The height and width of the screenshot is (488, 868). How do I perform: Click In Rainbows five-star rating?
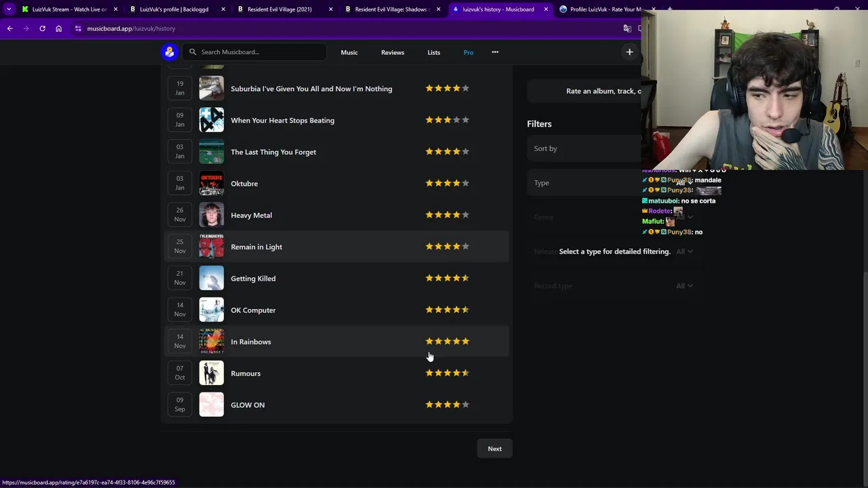[x=447, y=342]
